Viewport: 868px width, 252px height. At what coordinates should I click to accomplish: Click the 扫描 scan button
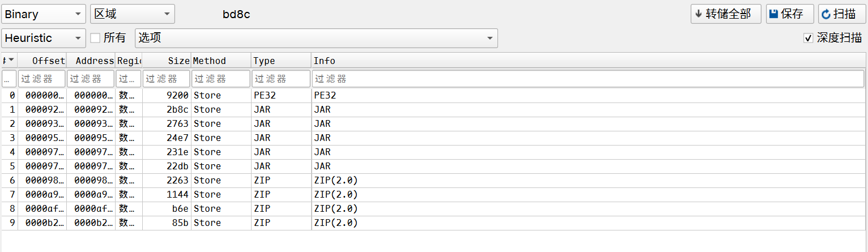pyautogui.click(x=842, y=14)
